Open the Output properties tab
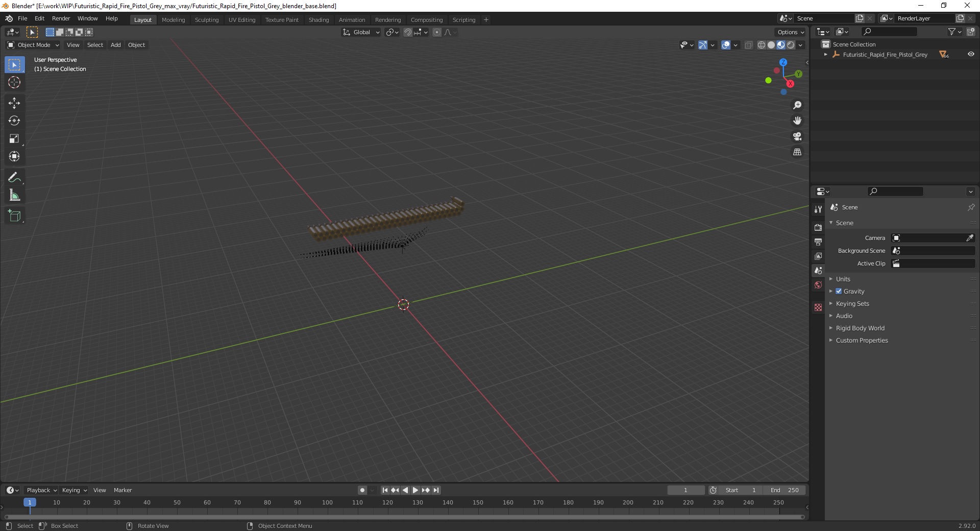Screen dimensions: 980x531 pyautogui.click(x=818, y=242)
